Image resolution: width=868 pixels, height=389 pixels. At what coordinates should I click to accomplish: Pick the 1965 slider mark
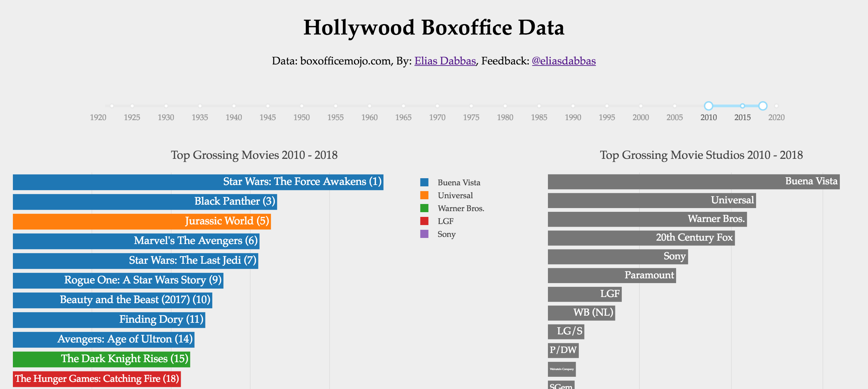coord(403,117)
